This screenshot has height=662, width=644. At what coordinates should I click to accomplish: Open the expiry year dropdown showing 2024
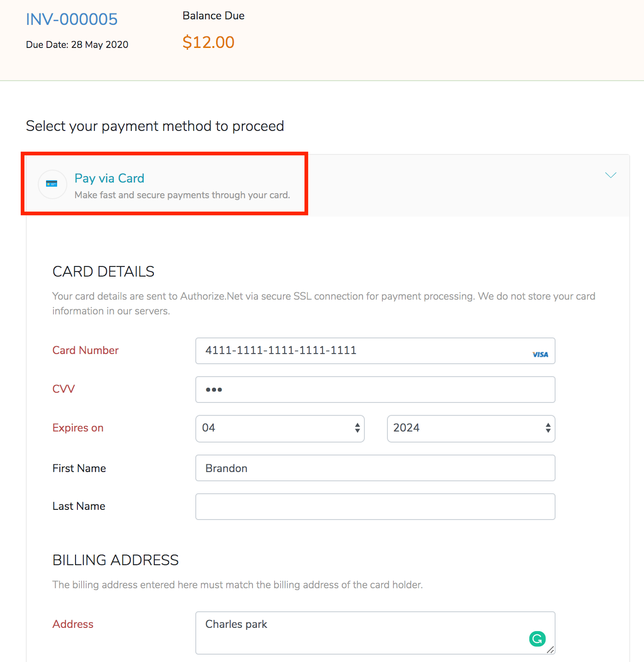[x=470, y=428]
